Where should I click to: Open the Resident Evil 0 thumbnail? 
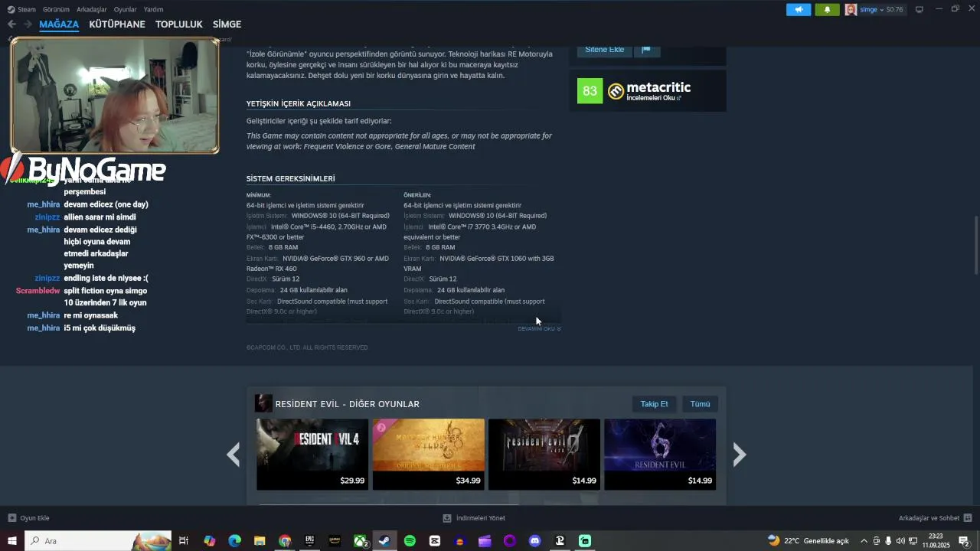point(544,455)
